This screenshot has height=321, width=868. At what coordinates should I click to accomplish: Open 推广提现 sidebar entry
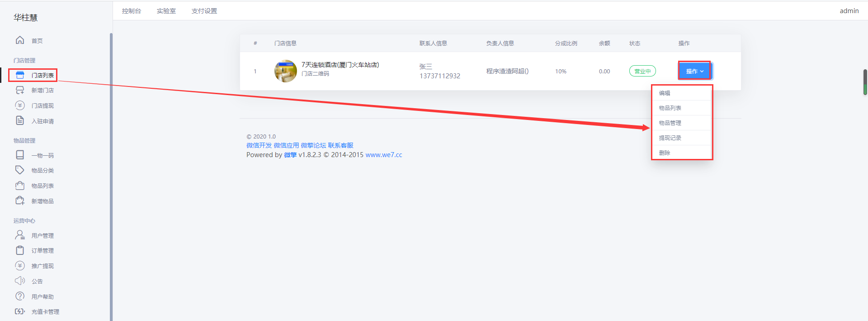coord(42,266)
